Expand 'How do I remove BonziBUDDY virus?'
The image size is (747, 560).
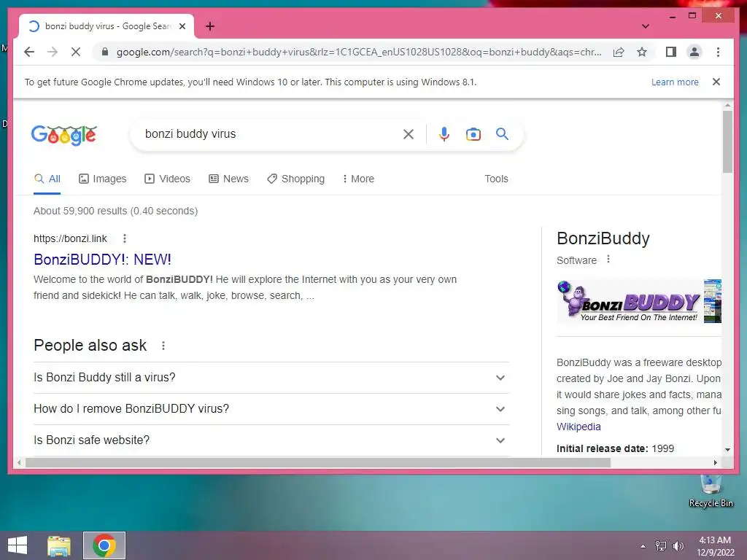coord(271,409)
